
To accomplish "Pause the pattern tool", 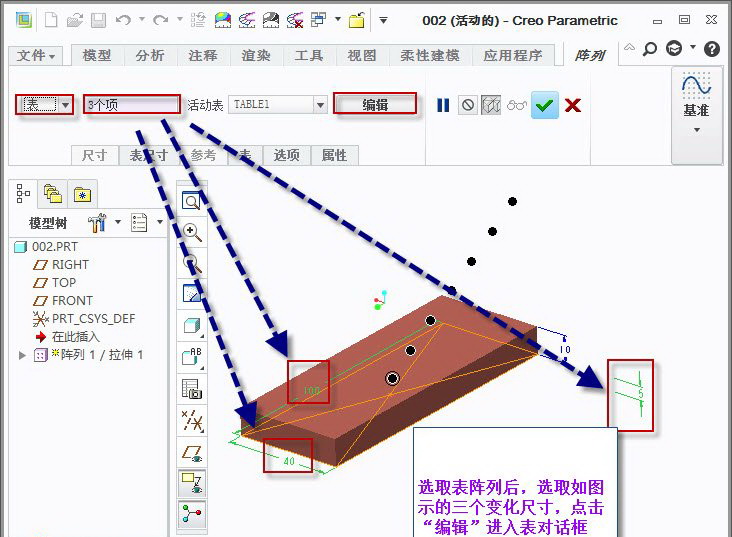I will pyautogui.click(x=443, y=105).
